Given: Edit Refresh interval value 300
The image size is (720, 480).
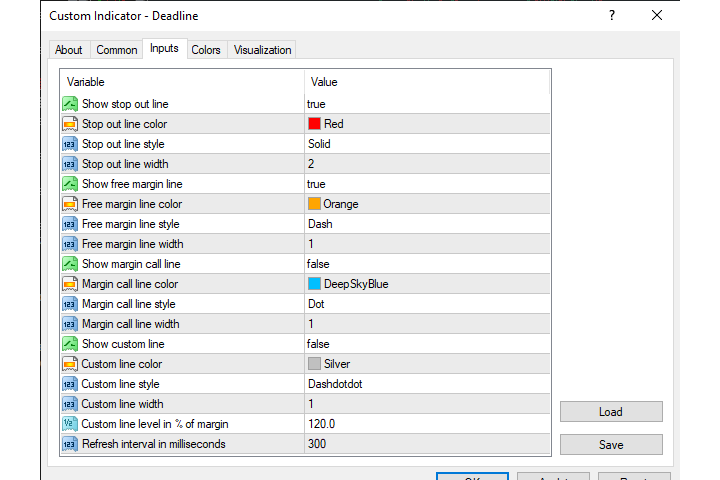Looking at the screenshot, I should click(427, 444).
